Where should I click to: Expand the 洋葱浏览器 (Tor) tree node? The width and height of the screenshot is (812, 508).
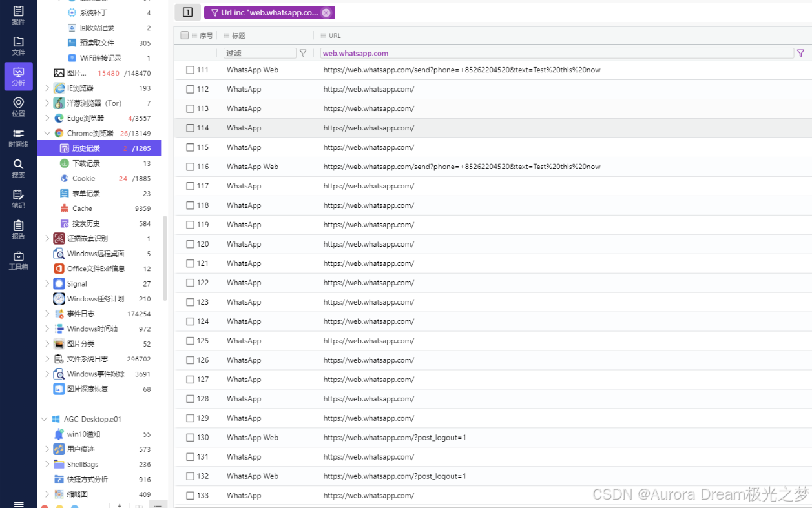[47, 103]
